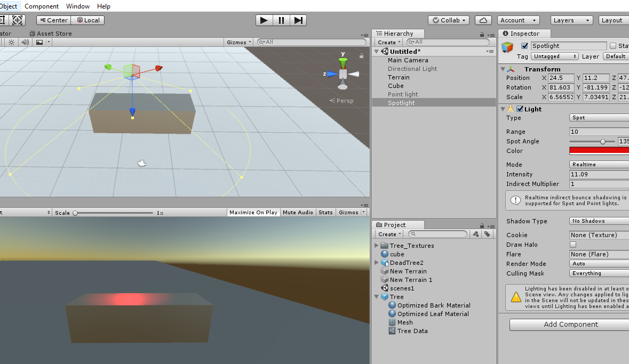Uncheck the Light component checkbox
Image resolution: width=629 pixels, height=364 pixels.
click(x=520, y=109)
